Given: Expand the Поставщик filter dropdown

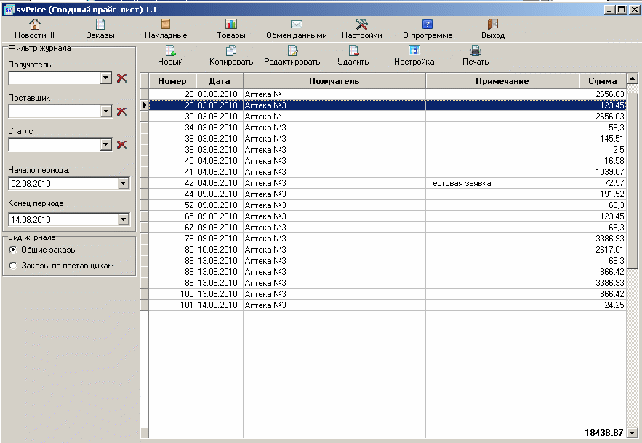Looking at the screenshot, I should point(106,112).
